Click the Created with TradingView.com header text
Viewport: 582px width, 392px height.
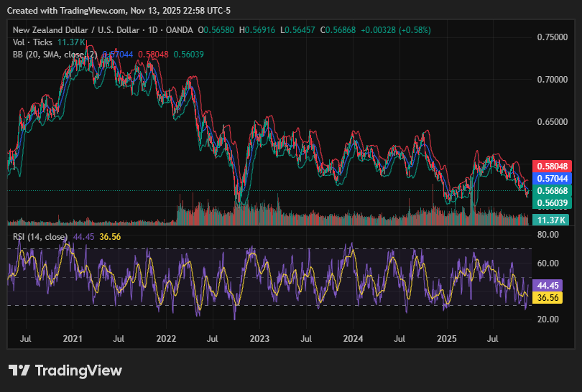tap(68, 11)
